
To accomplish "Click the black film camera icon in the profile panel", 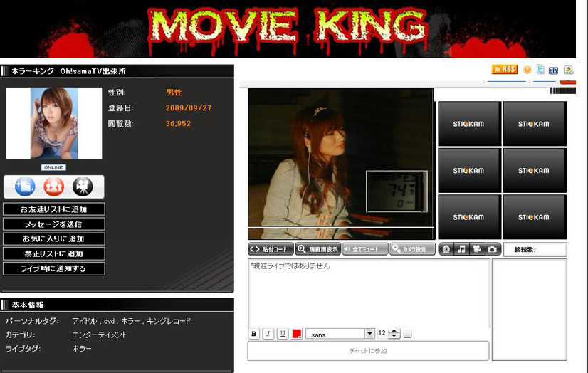I will point(83,186).
